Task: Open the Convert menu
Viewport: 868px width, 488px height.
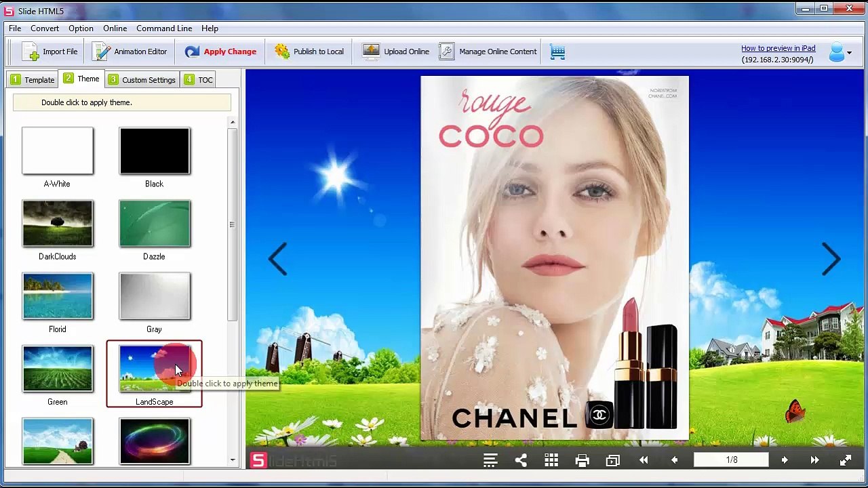Action: point(45,28)
